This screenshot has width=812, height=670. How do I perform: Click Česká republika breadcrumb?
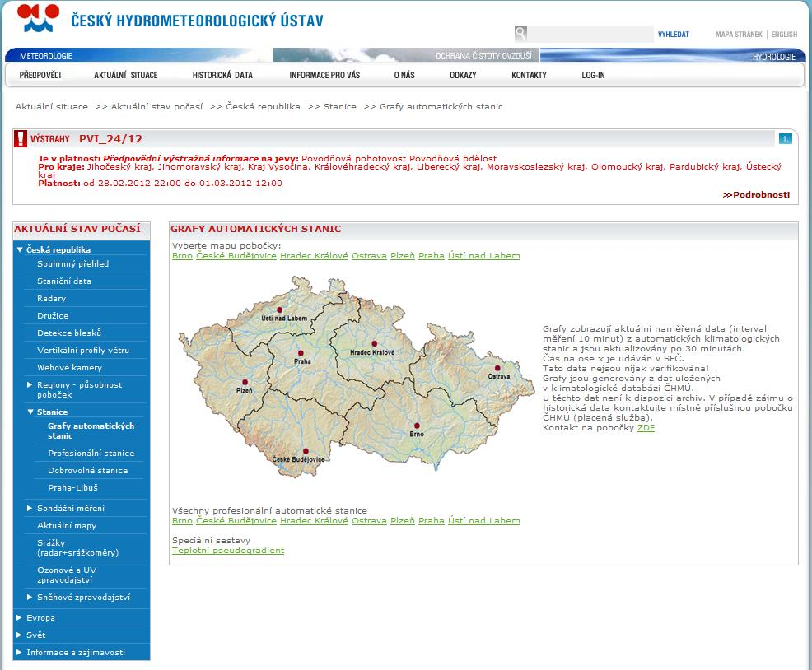point(263,107)
